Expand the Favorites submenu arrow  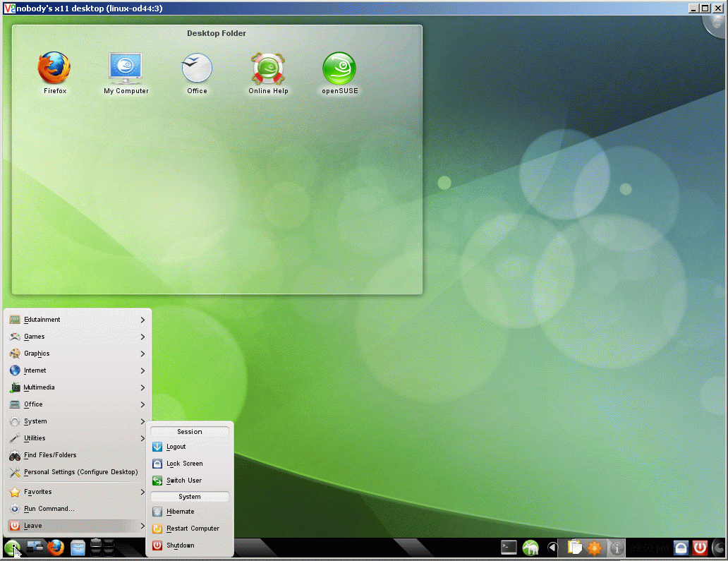[x=142, y=492]
